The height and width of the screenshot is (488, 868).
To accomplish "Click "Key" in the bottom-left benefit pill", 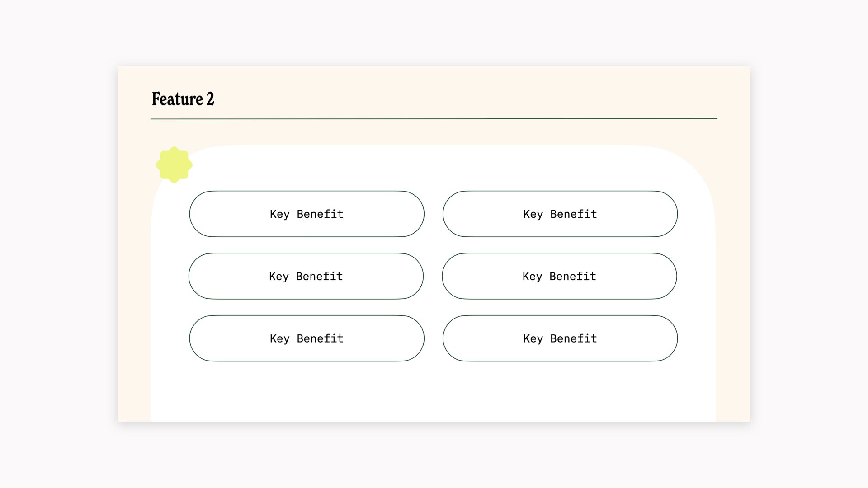I will click(279, 339).
